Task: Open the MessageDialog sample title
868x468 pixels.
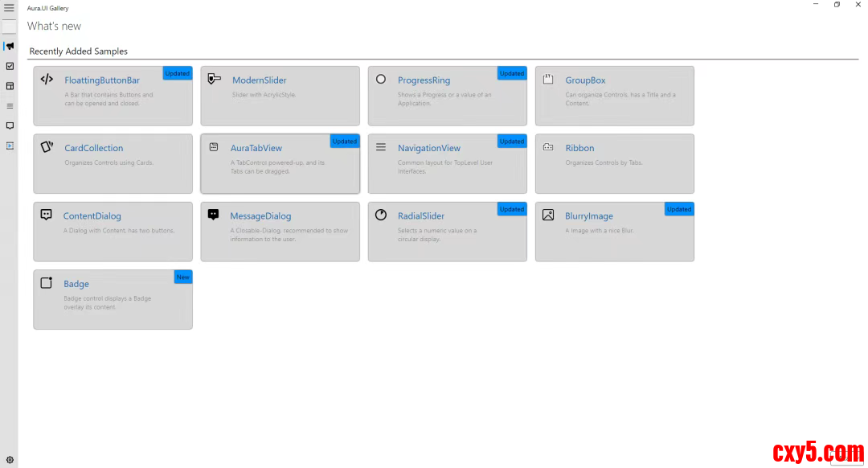Action: [x=260, y=216]
